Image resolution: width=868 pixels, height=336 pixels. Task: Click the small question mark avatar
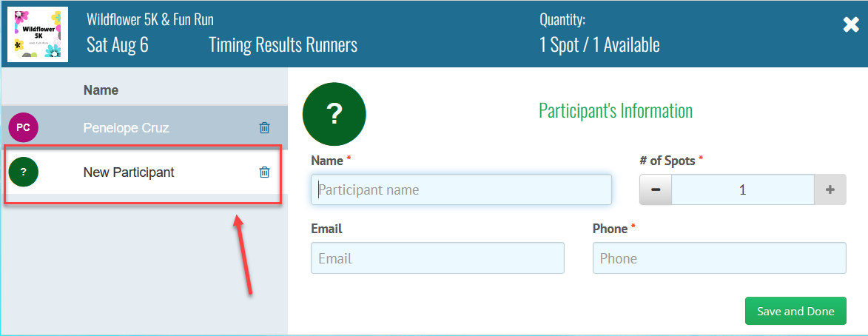[23, 172]
